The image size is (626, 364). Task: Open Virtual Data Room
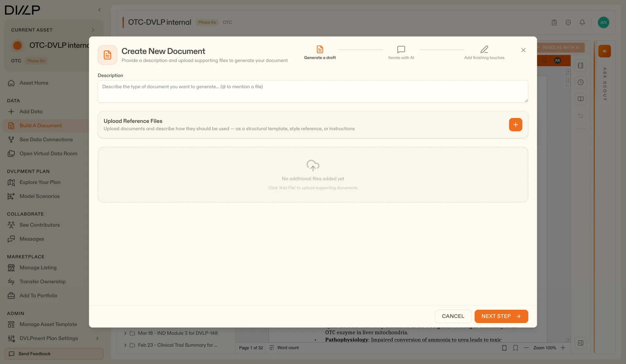pos(48,153)
